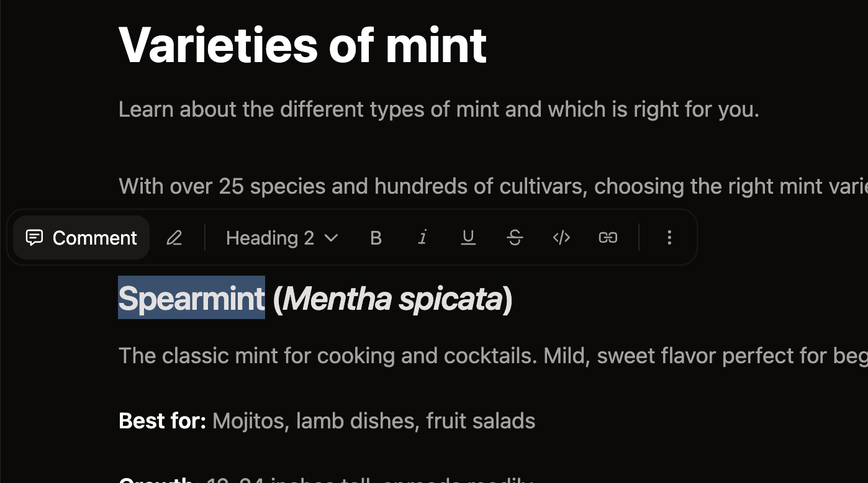
Task: Click the Spearmint highlighted text
Action: pos(191,299)
